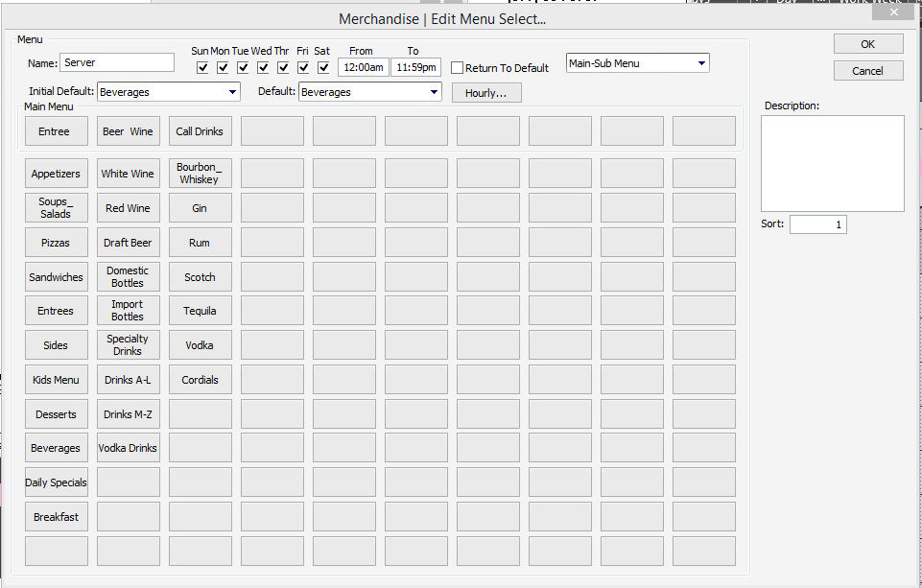Open the Initial Default dropdown
The height and width of the screenshot is (588, 922).
tap(168, 92)
